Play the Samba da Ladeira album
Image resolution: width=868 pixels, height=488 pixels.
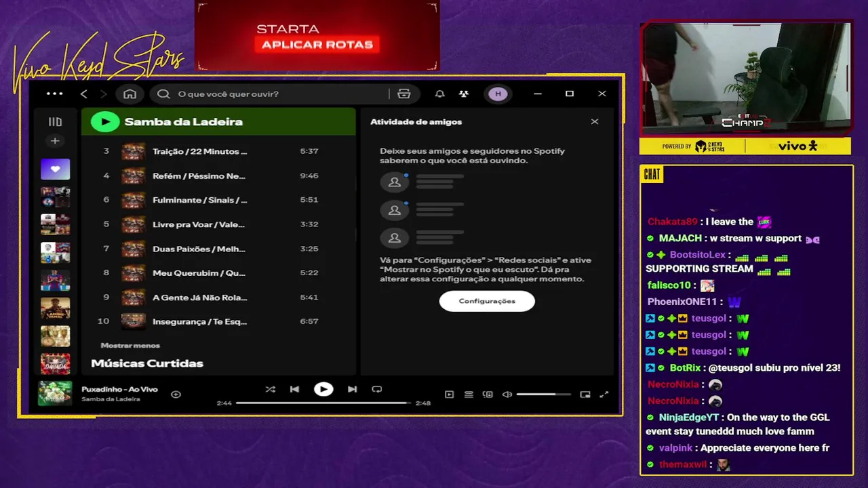(105, 122)
